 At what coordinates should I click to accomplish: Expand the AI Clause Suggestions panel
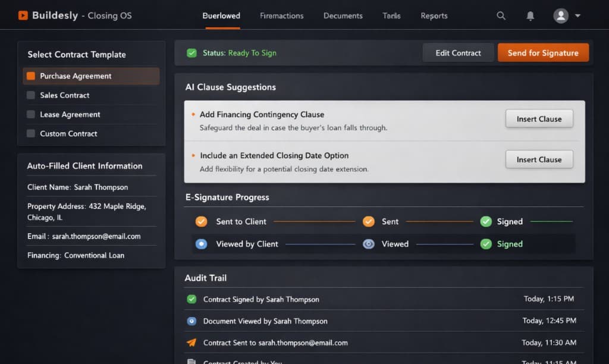coord(231,87)
